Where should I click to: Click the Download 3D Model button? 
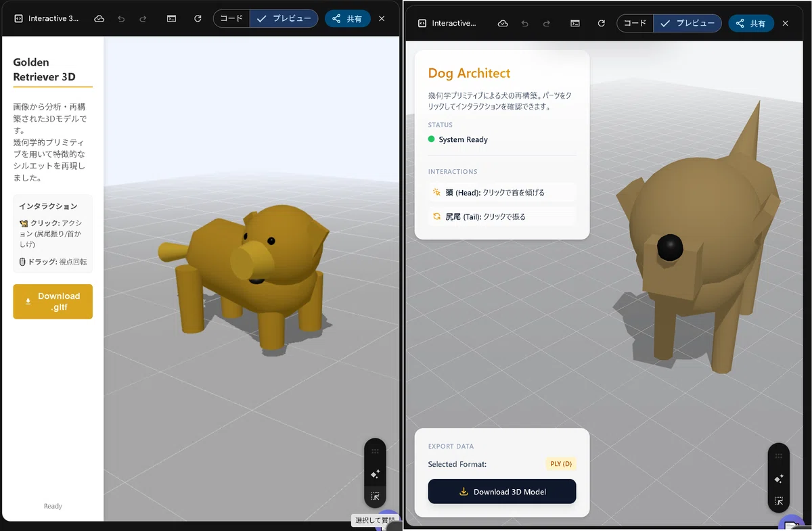[502, 492]
